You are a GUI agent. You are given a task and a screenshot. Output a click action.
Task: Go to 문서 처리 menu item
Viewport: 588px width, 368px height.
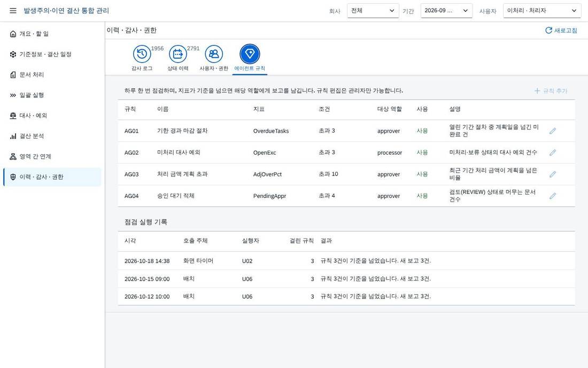coord(52,75)
